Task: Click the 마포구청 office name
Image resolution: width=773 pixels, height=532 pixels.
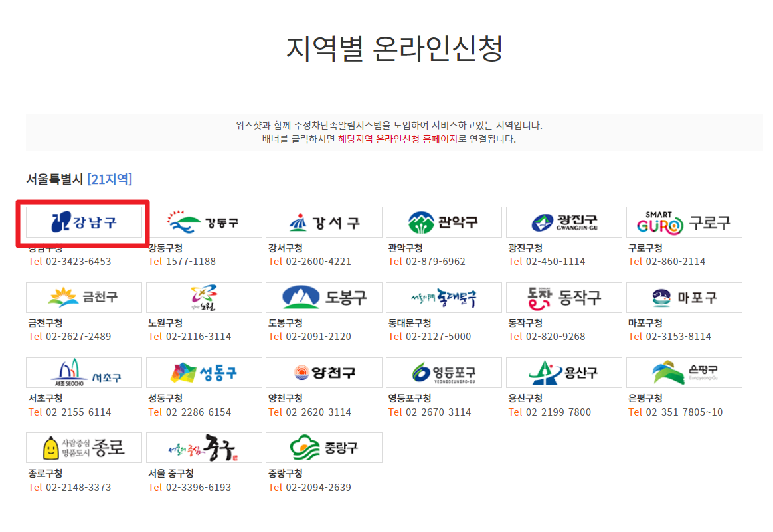Action: point(645,323)
